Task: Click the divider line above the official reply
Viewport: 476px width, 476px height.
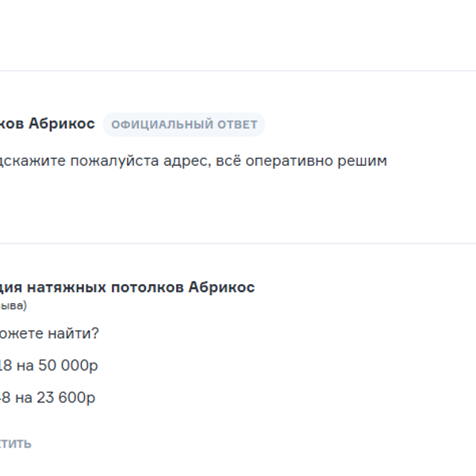Action: [238, 71]
